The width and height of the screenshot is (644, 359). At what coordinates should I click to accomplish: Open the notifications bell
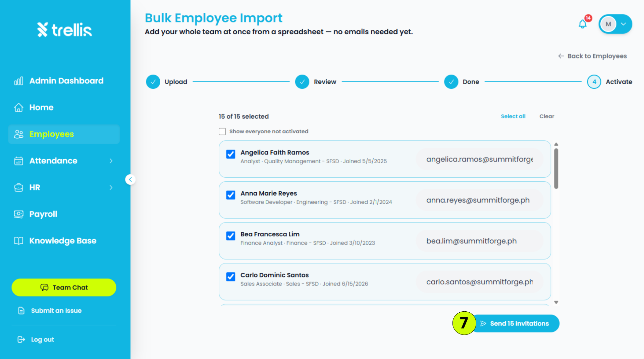coord(583,24)
